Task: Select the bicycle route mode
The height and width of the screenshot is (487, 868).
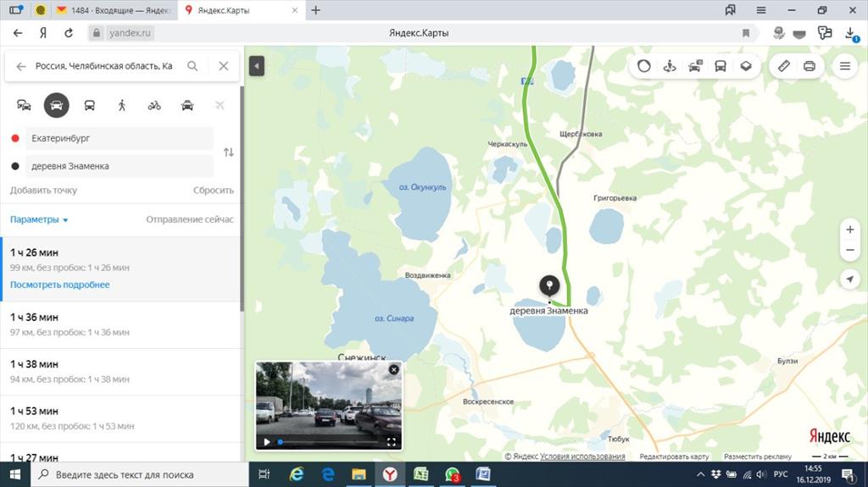Action: click(x=154, y=105)
